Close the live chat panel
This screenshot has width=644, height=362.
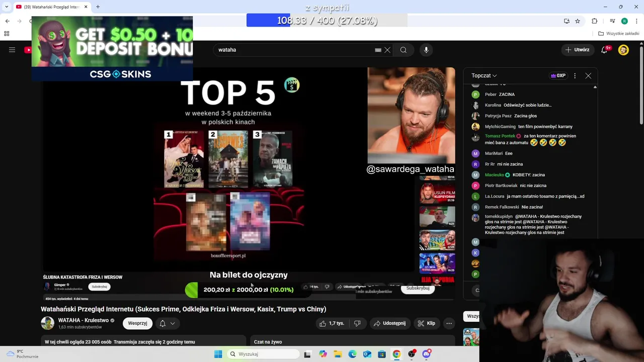(x=588, y=75)
